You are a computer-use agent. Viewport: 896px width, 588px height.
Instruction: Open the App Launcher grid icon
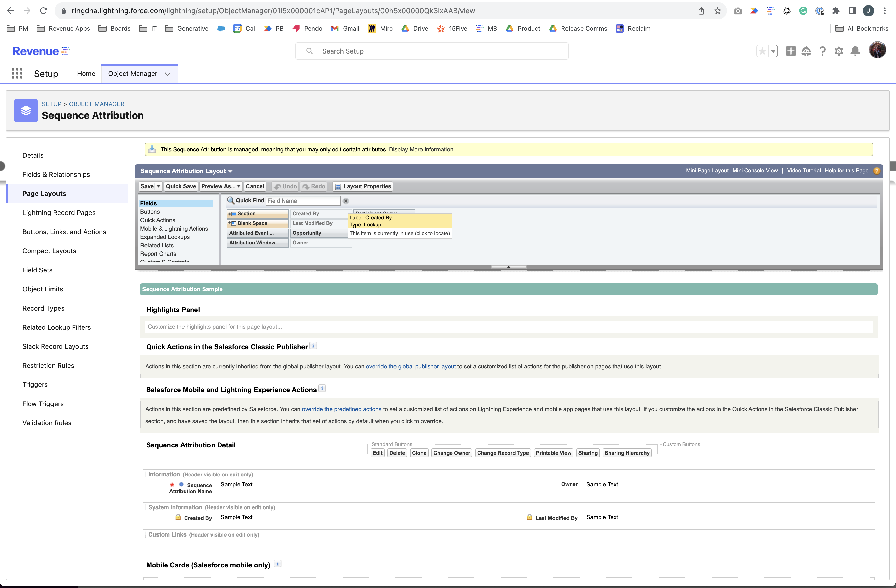[x=17, y=73]
